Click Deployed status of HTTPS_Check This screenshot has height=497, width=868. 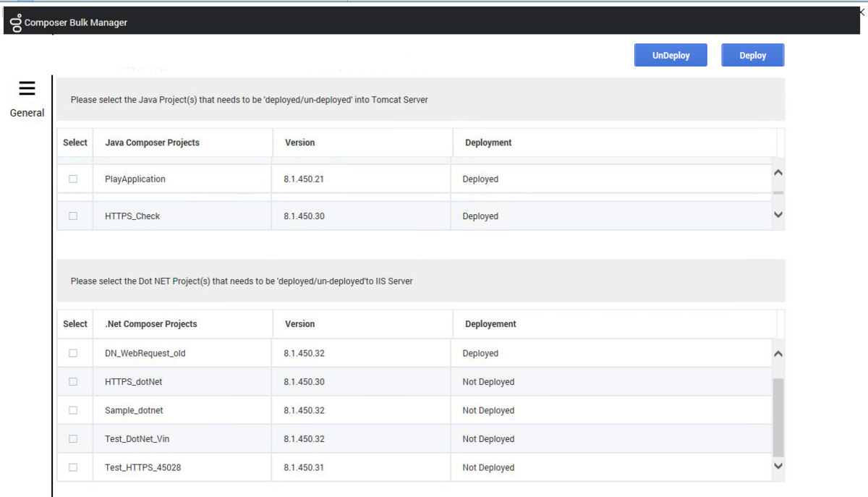pos(480,216)
